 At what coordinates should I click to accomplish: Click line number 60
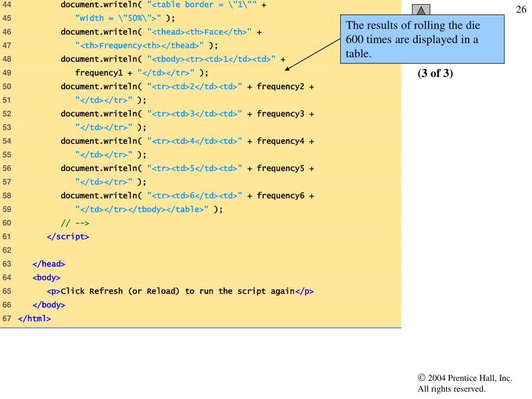[x=7, y=223]
